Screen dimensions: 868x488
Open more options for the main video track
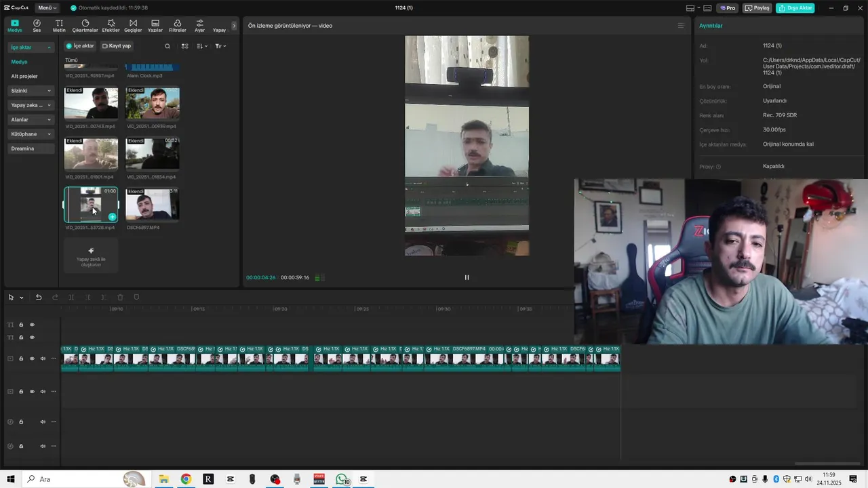click(x=54, y=359)
